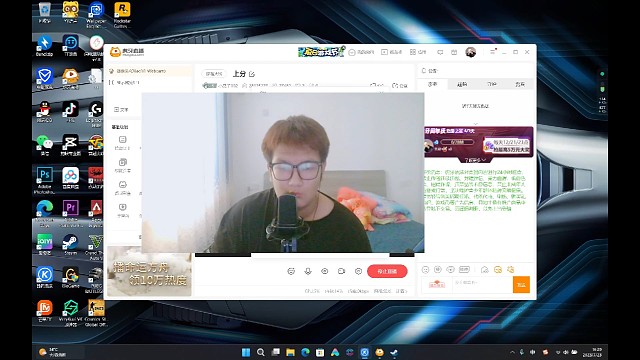Click the orange send button
Viewport: 640px width, 360px height.
521,285
